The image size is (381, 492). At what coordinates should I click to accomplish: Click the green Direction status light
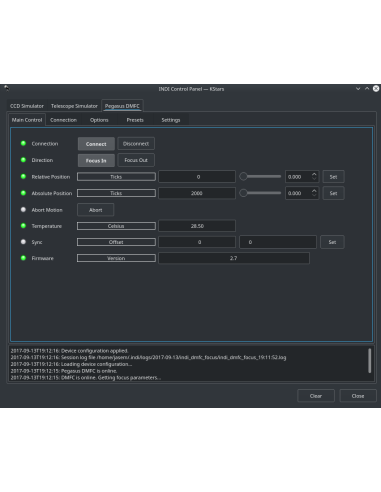tap(23, 160)
